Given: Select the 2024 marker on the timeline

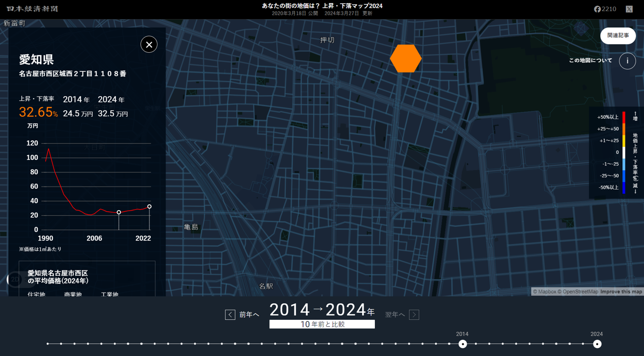Looking at the screenshot, I should 597,344.
